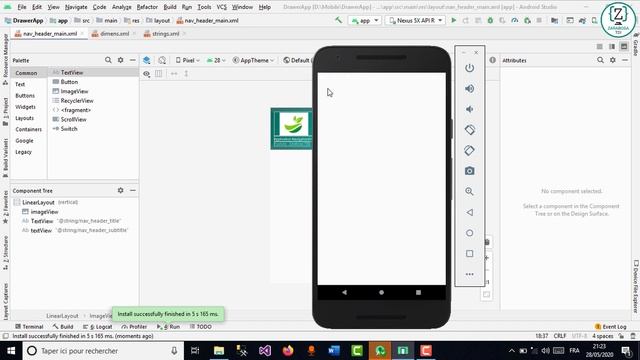Open the Event Log
The image size is (640, 360).
pyautogui.click(x=611, y=327)
